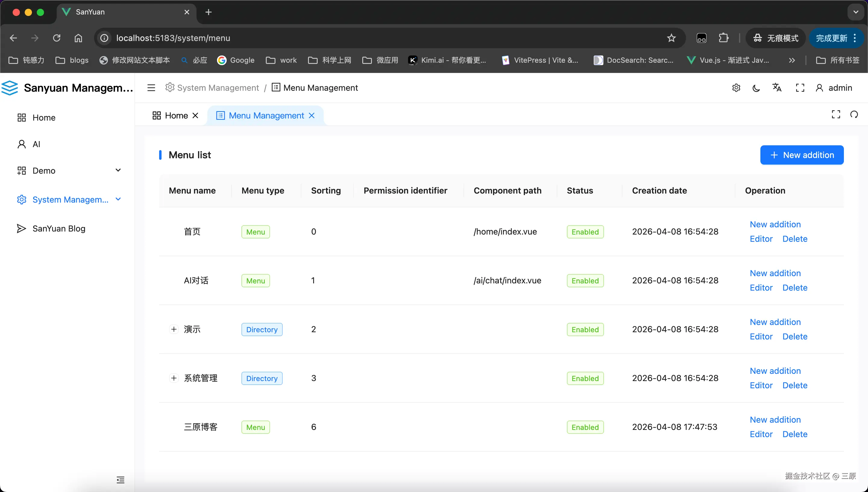Expand the 系统管理 directory row
The width and height of the screenshot is (868, 492).
pos(174,378)
